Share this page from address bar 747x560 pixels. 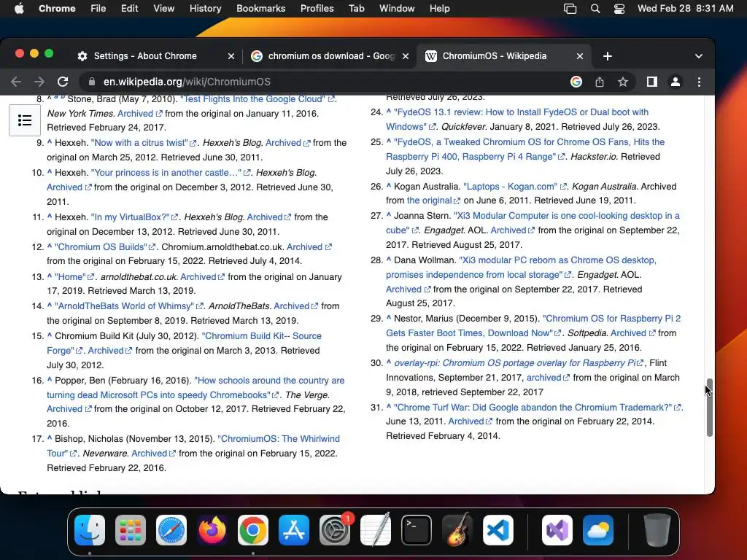600,82
